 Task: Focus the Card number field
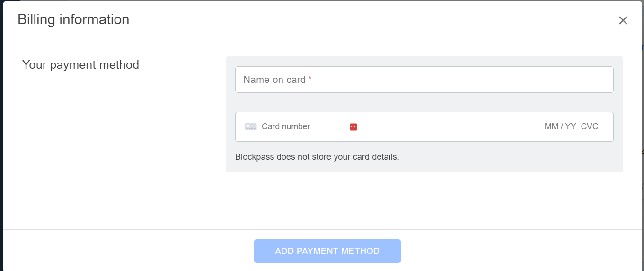point(303,126)
